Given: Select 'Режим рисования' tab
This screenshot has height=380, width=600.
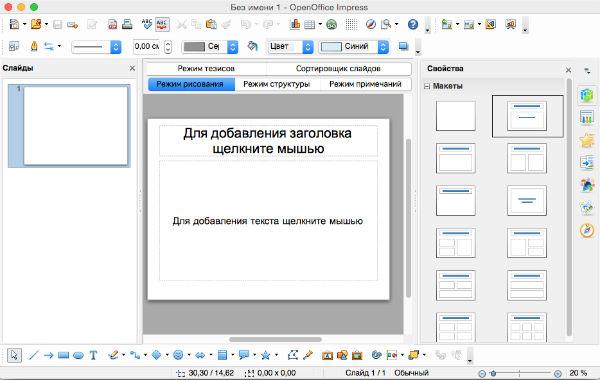Looking at the screenshot, I should (191, 84).
